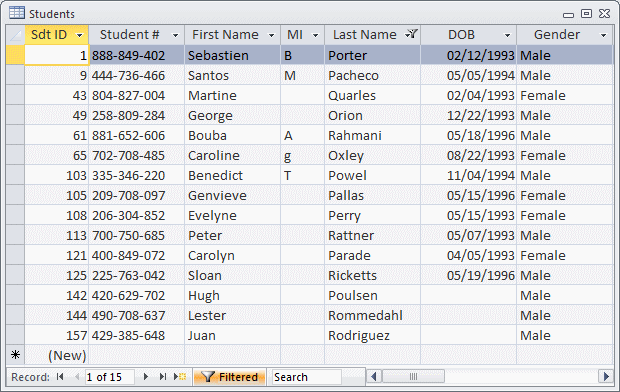Image resolution: width=620 pixels, height=392 pixels.
Task: Create new blank record navigation button
Action: click(x=180, y=377)
